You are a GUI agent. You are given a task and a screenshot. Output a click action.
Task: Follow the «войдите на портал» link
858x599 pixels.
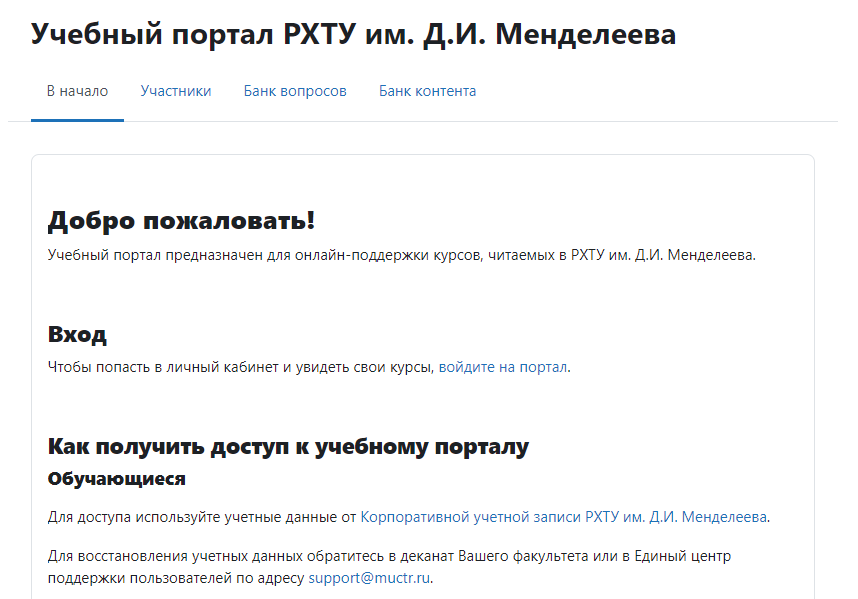pyautogui.click(x=503, y=367)
